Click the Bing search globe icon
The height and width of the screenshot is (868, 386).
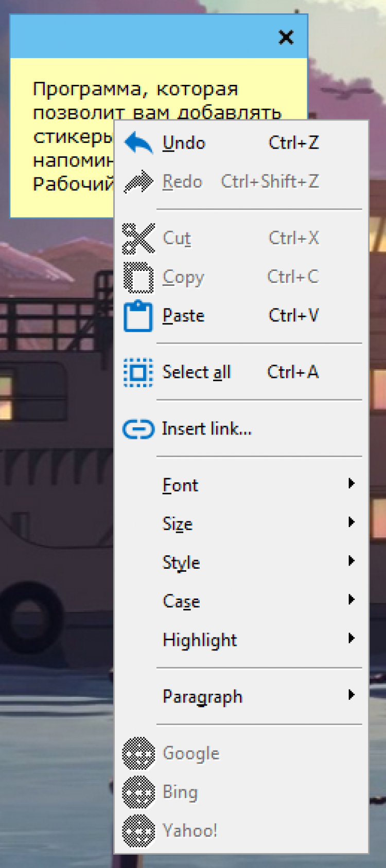tap(138, 792)
